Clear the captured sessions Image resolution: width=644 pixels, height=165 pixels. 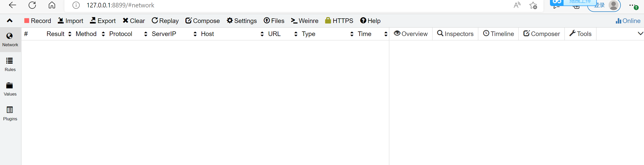pyautogui.click(x=134, y=21)
